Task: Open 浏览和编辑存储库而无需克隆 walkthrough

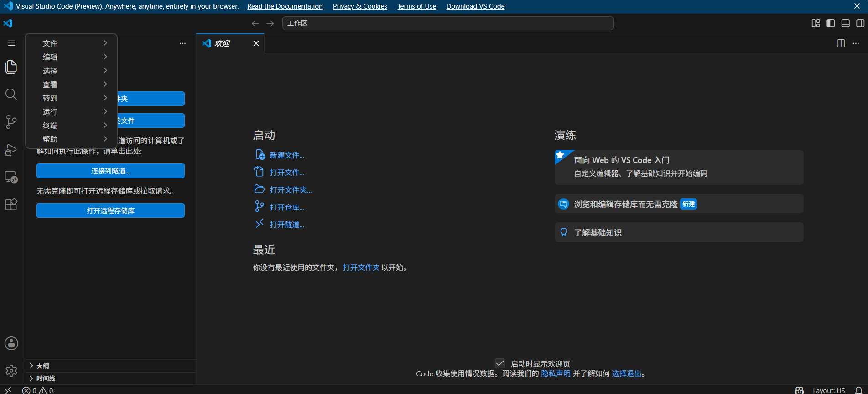Action: 679,204
